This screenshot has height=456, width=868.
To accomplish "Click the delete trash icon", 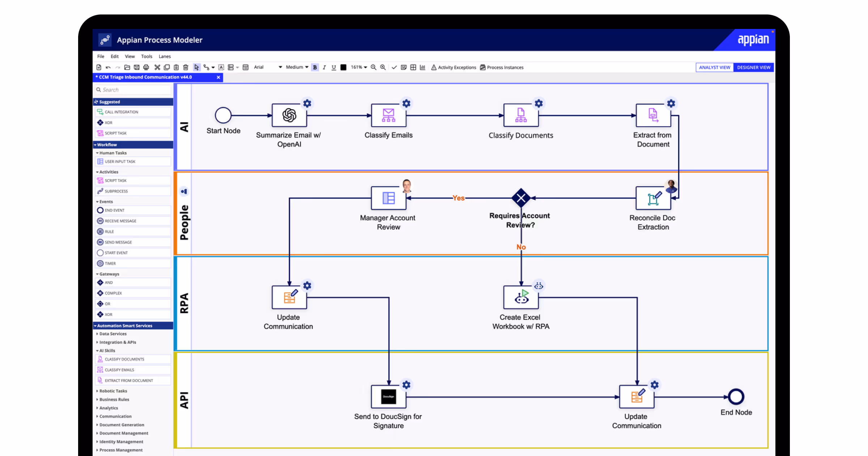I will pyautogui.click(x=186, y=67).
